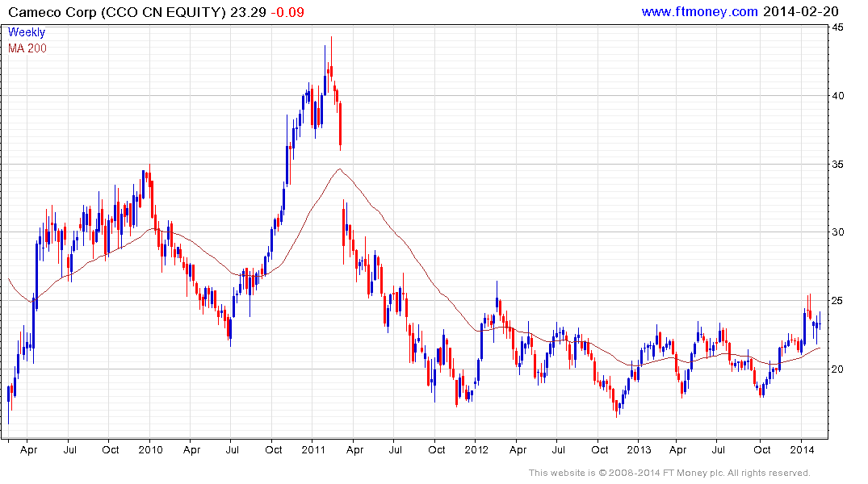Click the 40 price axis label
Viewport: 868px width, 484px height.
coord(838,96)
